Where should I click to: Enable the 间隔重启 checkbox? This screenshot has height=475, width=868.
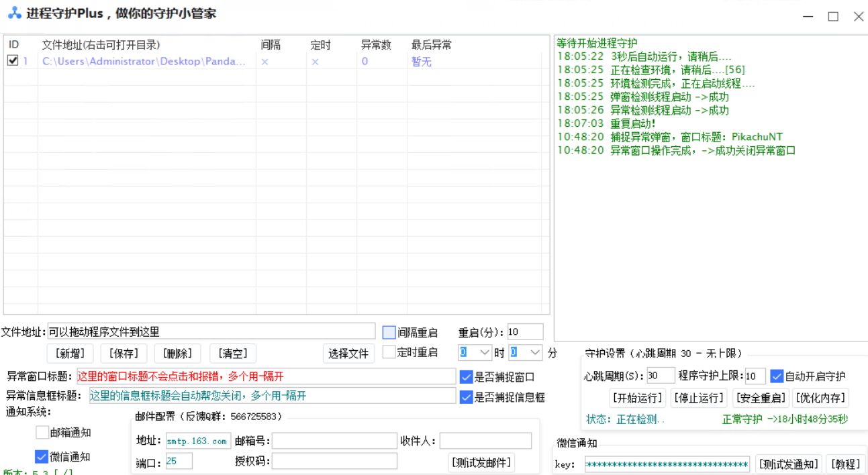(x=389, y=332)
